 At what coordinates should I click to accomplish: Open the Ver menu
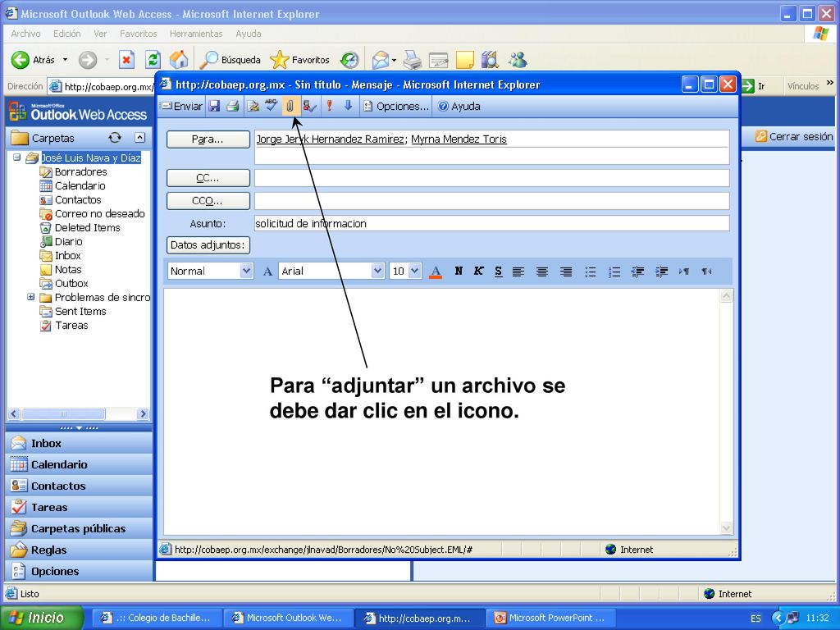[x=100, y=33]
